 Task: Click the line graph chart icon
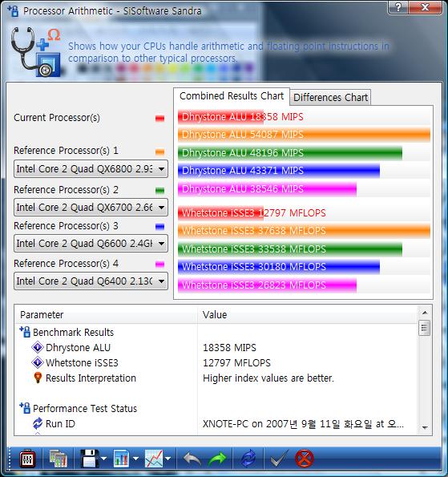click(x=154, y=459)
